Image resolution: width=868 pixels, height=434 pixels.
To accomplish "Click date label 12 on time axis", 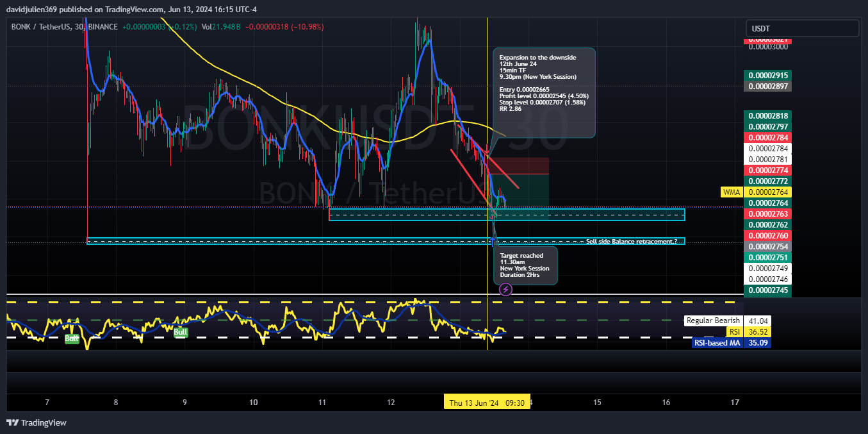I will point(391,403).
